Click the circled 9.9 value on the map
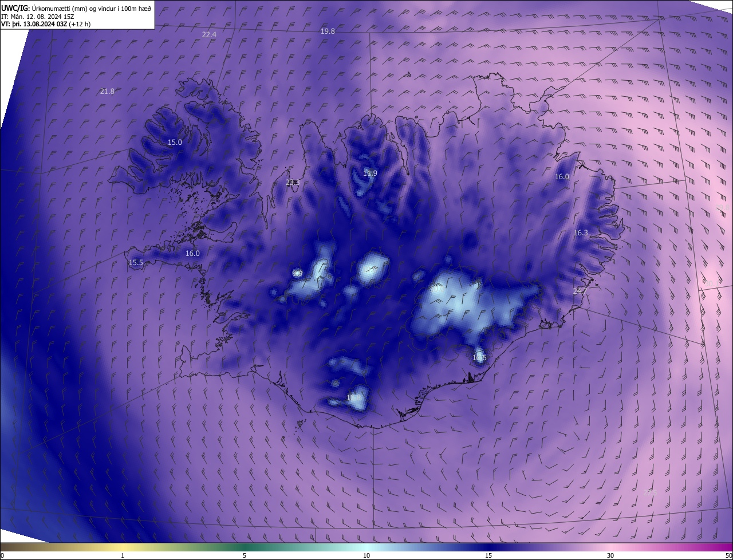This screenshot has width=733, height=560. click(297, 274)
